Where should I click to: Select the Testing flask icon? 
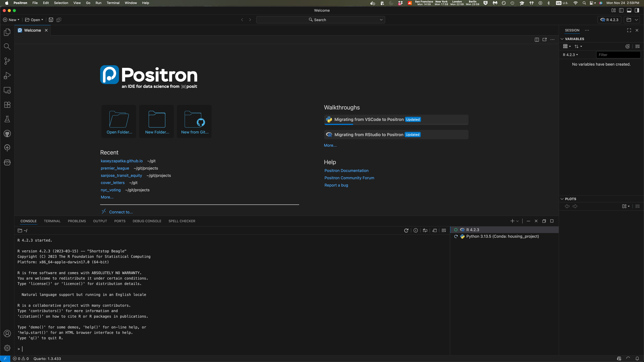(7, 119)
